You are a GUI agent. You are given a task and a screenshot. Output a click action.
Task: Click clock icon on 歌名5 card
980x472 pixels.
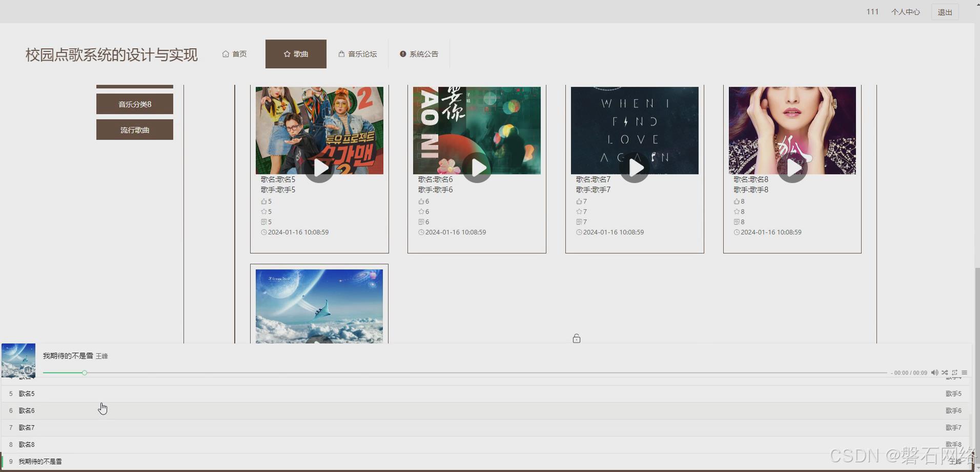(x=263, y=232)
